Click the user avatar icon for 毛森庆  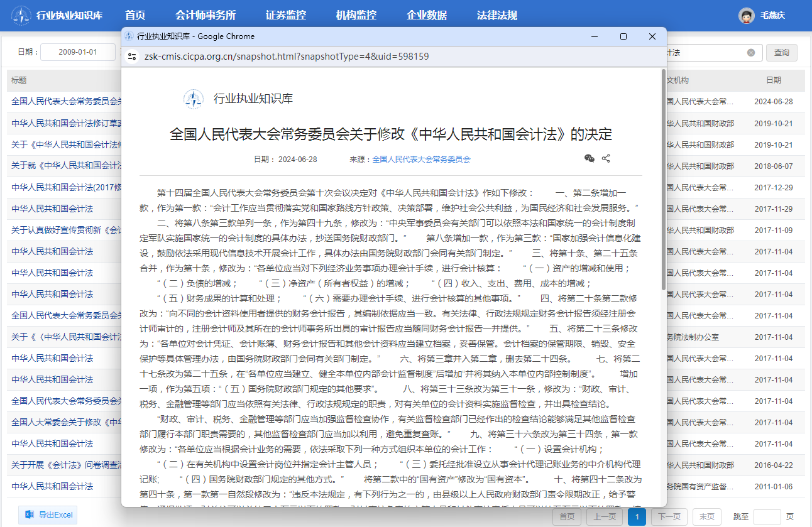coord(746,16)
